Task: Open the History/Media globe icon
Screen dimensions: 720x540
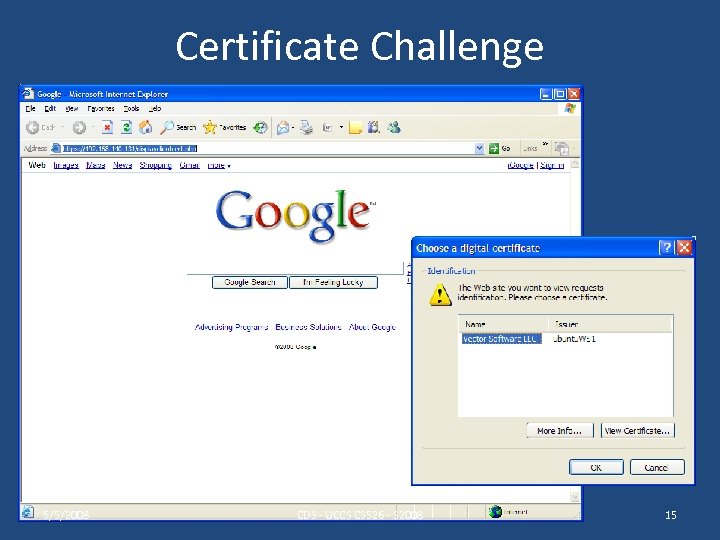Action: click(x=260, y=127)
